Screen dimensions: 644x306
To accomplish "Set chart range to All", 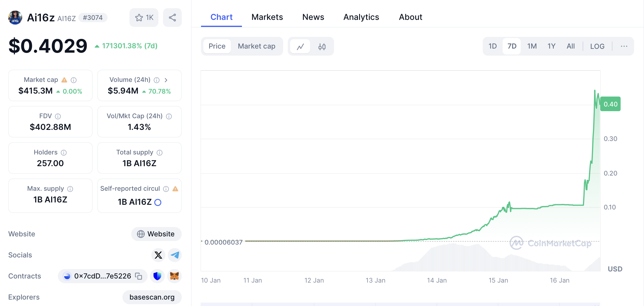I will (571, 46).
